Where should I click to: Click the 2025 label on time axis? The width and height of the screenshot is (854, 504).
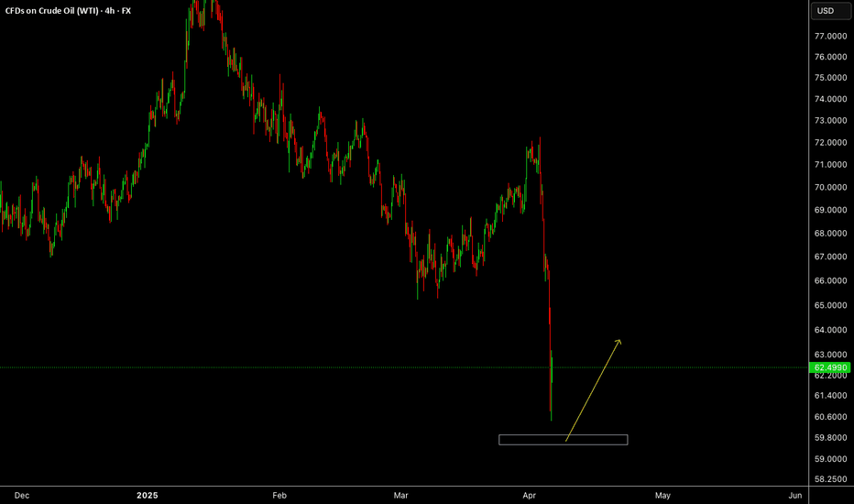147,495
